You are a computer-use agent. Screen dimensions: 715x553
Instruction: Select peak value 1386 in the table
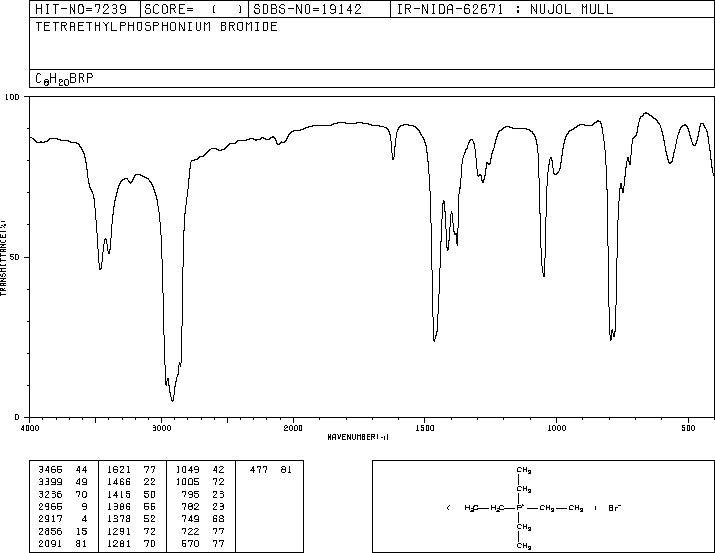point(119,506)
